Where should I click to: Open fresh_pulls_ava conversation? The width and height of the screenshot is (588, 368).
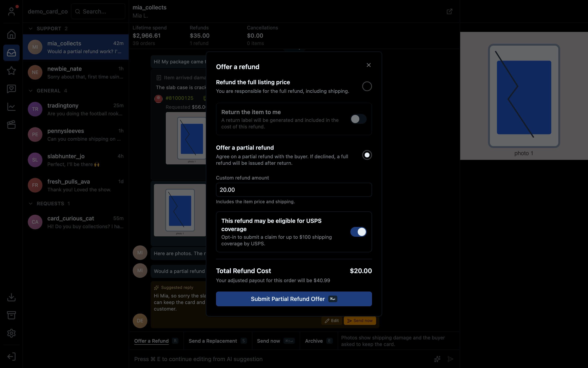[76, 185]
